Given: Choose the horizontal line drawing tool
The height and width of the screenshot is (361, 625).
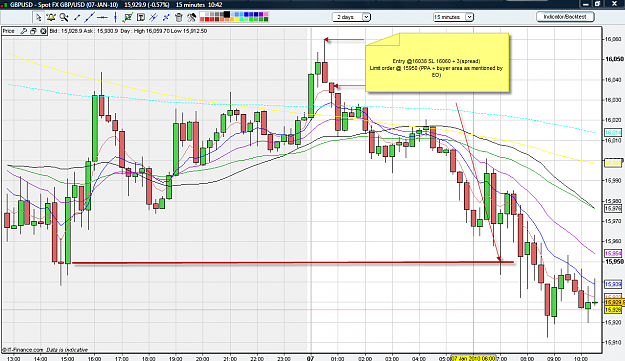Looking at the screenshot, I should click(102, 18).
